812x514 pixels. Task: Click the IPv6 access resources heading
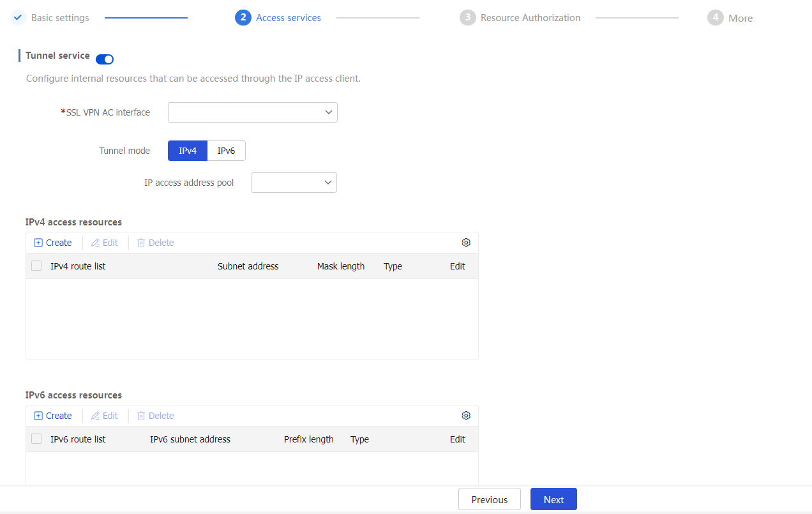click(73, 395)
